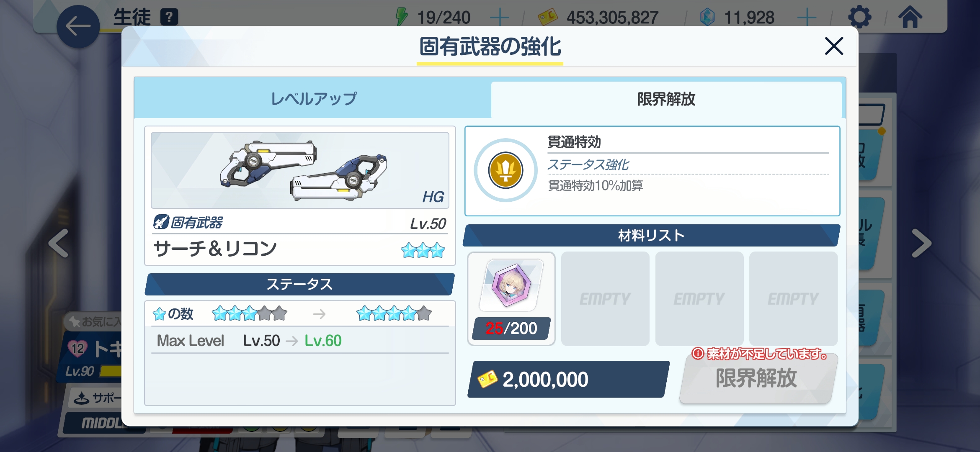Go to the previous student with the left chevron
This screenshot has height=452, width=980.
pyautogui.click(x=59, y=243)
